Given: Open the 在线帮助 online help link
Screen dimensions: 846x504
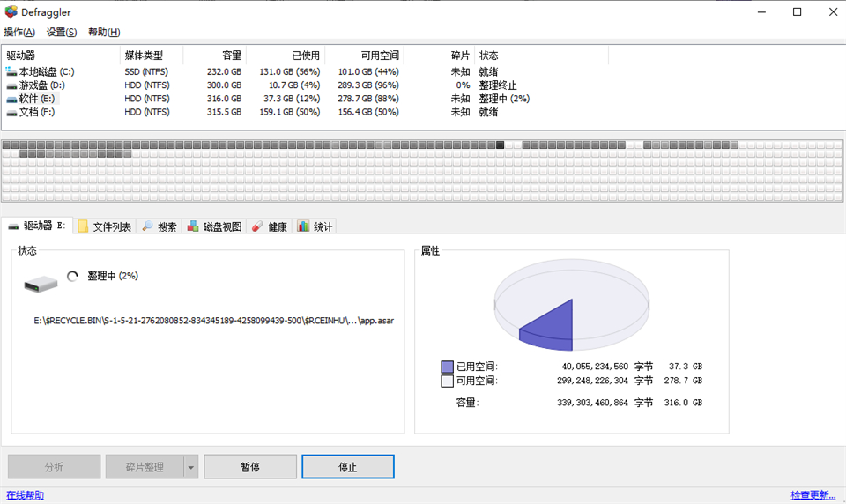Looking at the screenshot, I should click(x=25, y=495).
